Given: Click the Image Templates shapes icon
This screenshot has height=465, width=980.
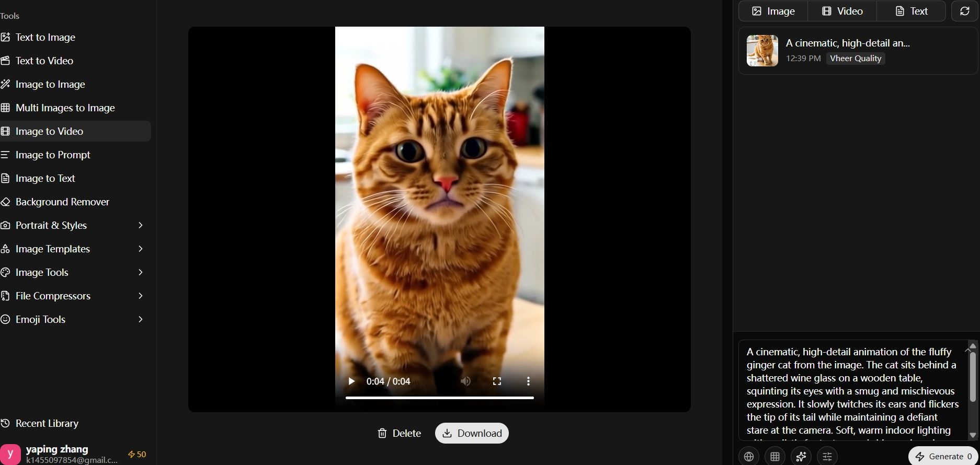Looking at the screenshot, I should tap(5, 249).
